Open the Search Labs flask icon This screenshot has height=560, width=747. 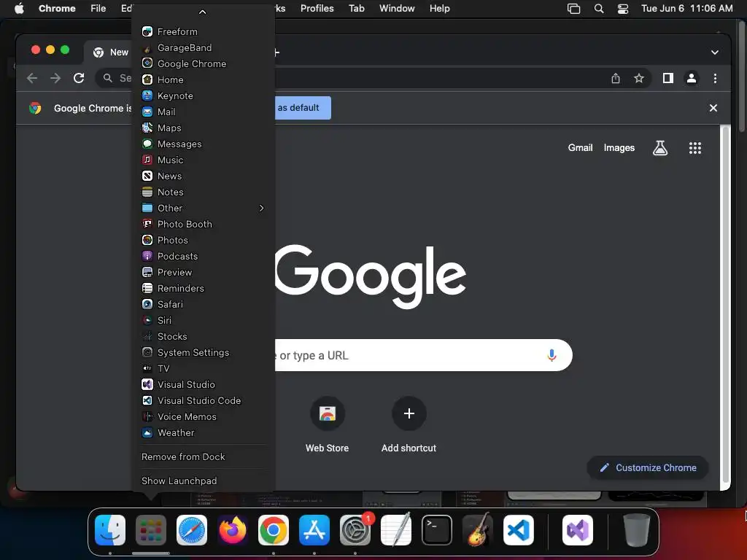point(659,148)
